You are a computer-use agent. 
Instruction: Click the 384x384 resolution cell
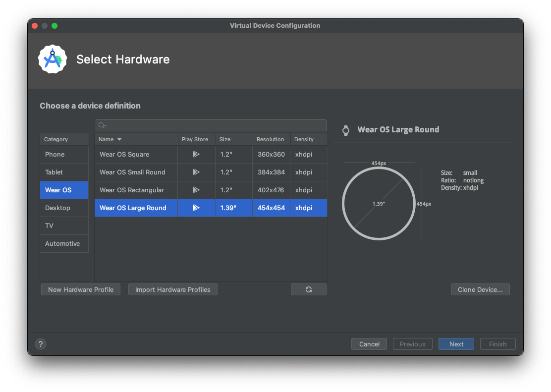pyautogui.click(x=271, y=172)
